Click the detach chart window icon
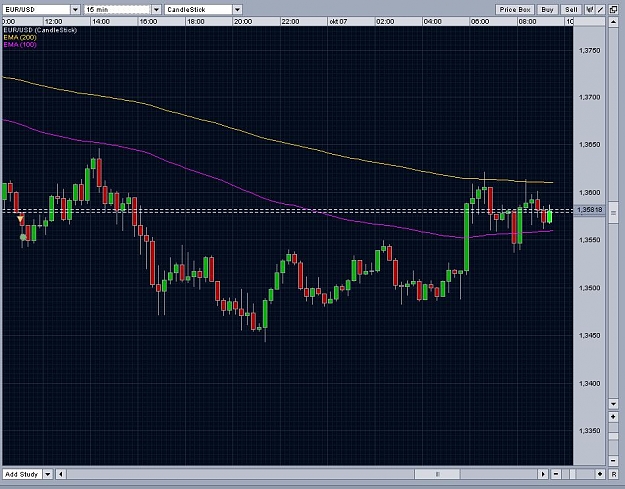 pyautogui.click(x=614, y=10)
